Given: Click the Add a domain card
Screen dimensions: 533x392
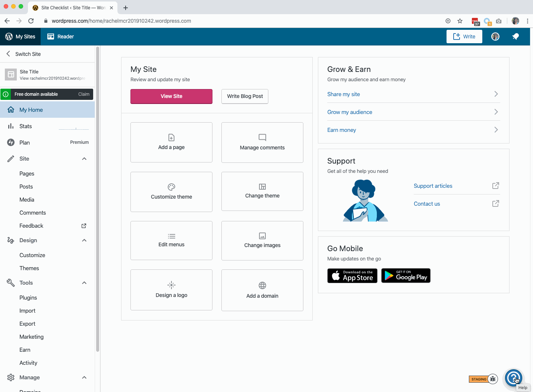Looking at the screenshot, I should coord(262,290).
